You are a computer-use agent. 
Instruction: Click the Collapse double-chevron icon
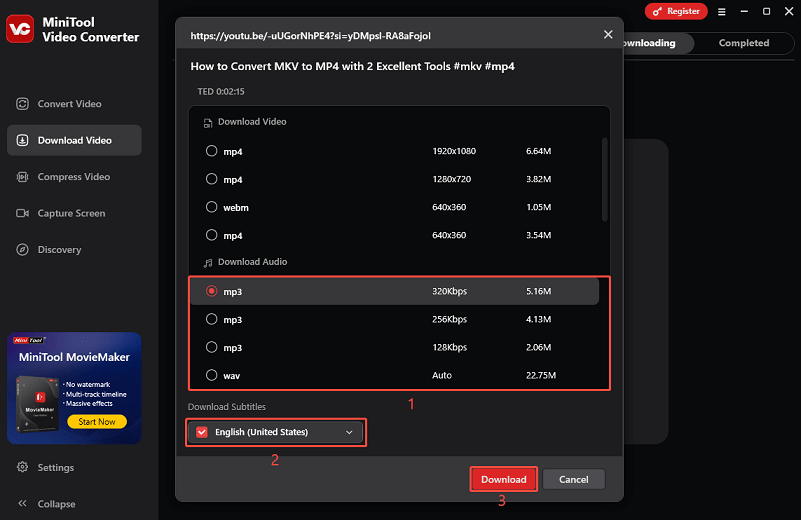[x=22, y=503]
